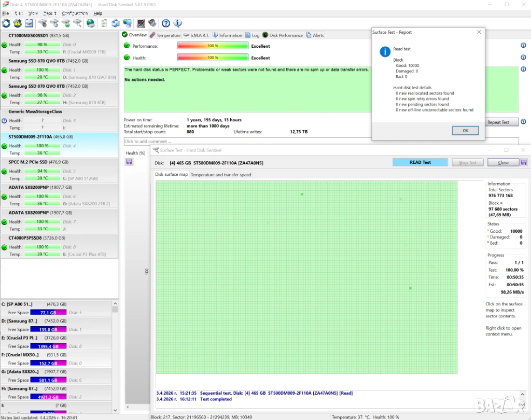This screenshot has width=531, height=420.
Task: Click the help icon next to Performance bar
Action: (523, 46)
